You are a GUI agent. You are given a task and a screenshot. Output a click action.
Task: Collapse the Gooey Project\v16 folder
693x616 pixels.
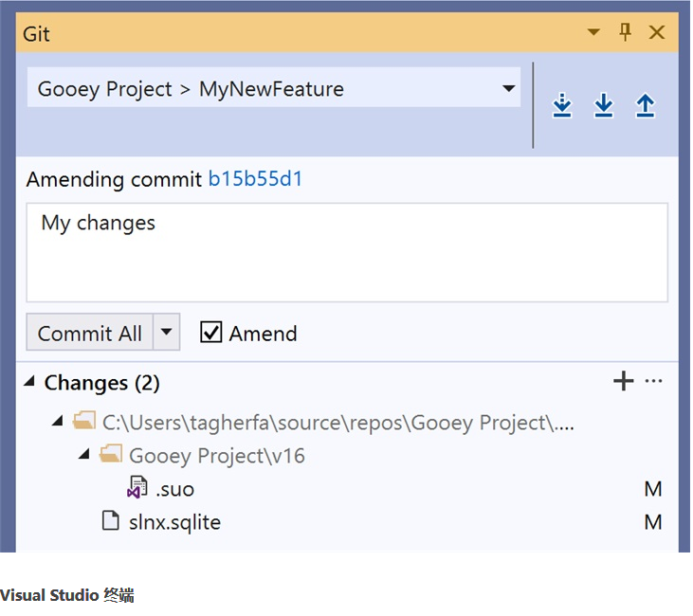tap(84, 453)
